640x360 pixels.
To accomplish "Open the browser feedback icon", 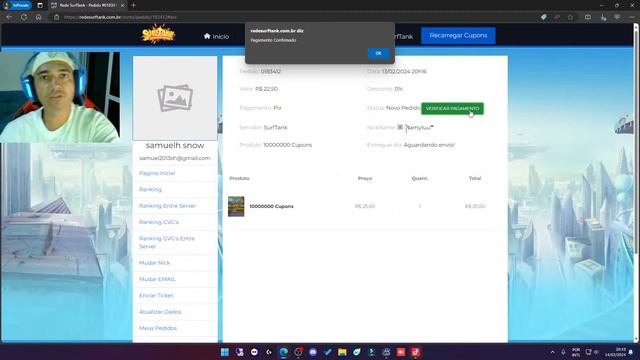I will 617,17.
